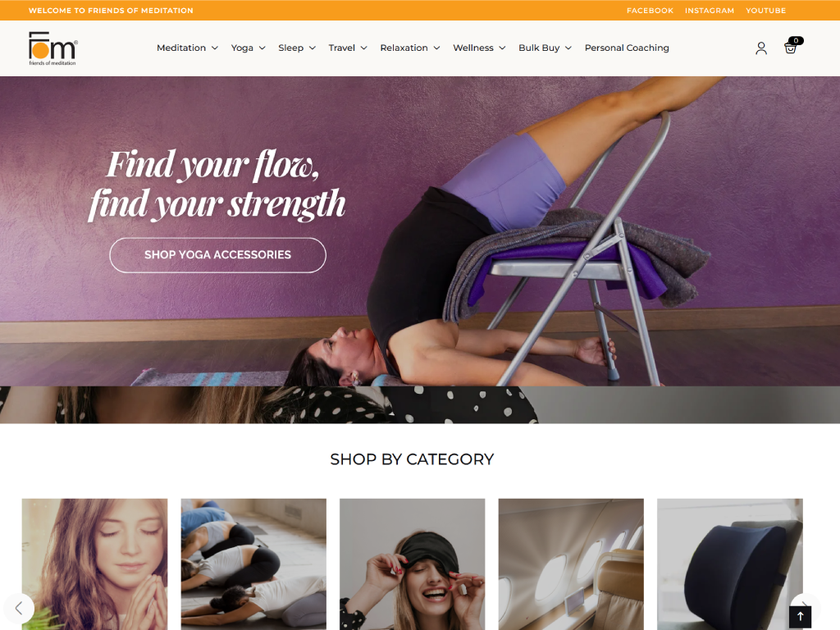Click the Shop Yoga Accessories button
Viewport: 840px width, 630px height.
(217, 255)
